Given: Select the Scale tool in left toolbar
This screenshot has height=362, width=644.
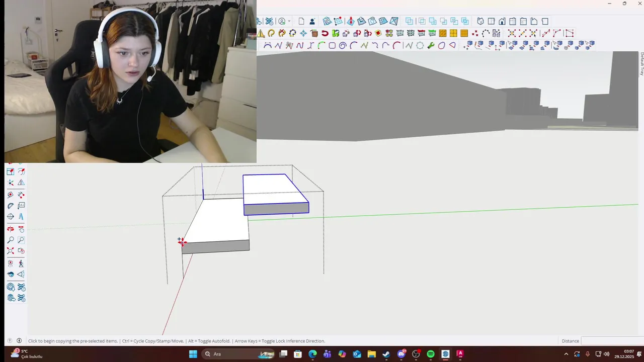Looking at the screenshot, I should (10, 171).
